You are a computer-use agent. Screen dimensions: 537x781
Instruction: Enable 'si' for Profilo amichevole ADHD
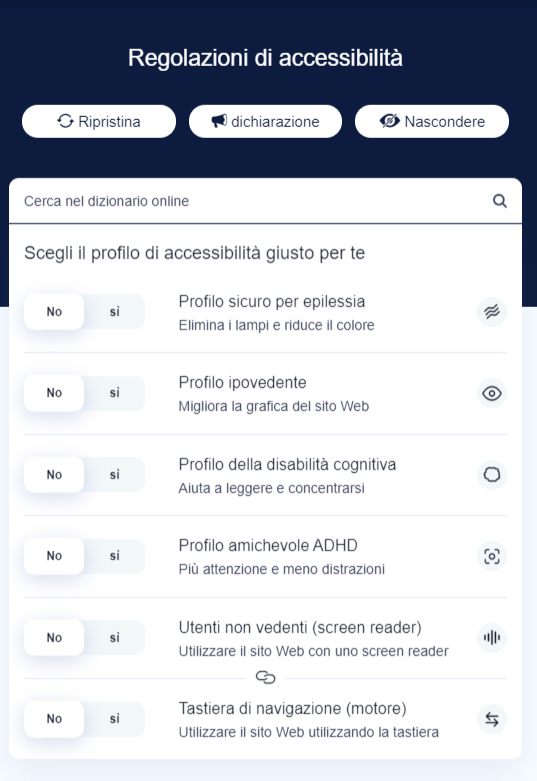[115, 556]
